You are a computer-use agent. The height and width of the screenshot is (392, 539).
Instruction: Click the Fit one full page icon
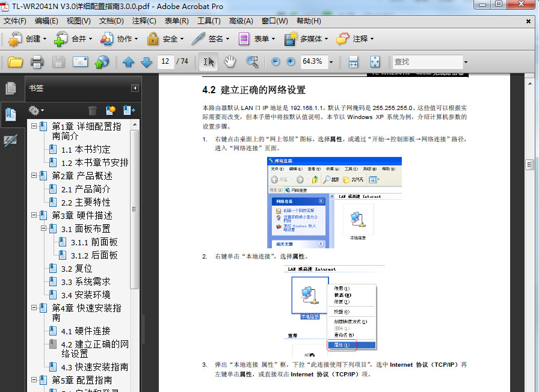pos(375,62)
